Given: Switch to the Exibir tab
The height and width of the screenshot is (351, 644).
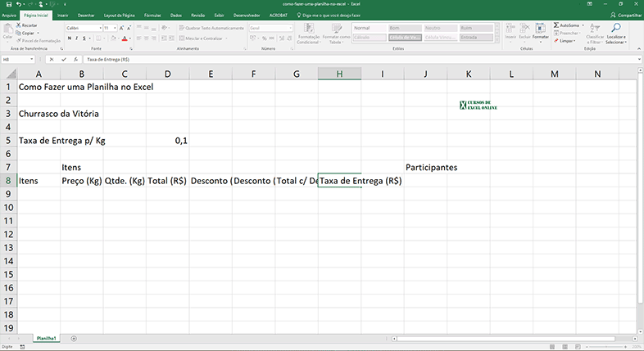Looking at the screenshot, I should click(219, 16).
